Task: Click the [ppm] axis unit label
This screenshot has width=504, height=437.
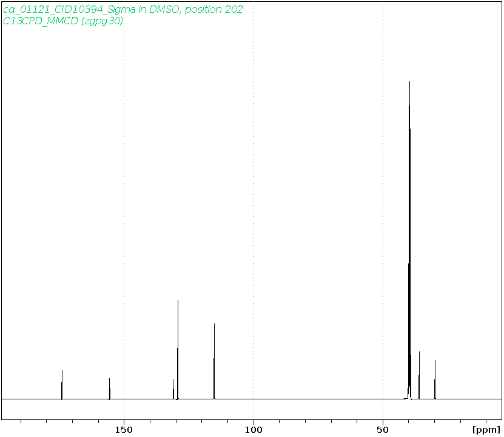Action: (486, 430)
